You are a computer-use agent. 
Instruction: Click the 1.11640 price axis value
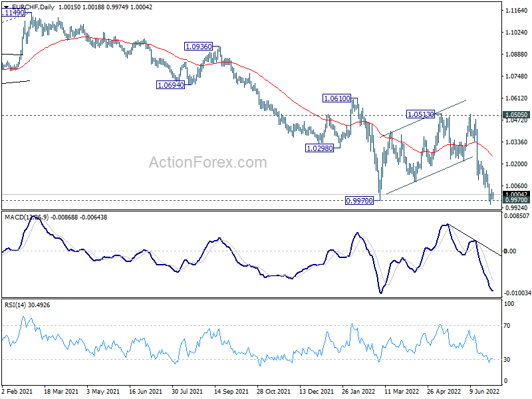tap(517, 11)
